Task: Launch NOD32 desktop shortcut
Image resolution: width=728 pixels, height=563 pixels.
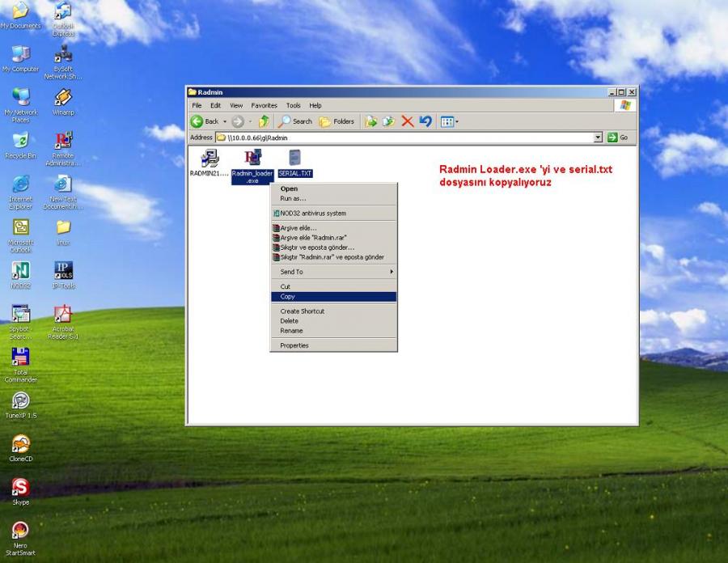Action: pyautogui.click(x=20, y=276)
